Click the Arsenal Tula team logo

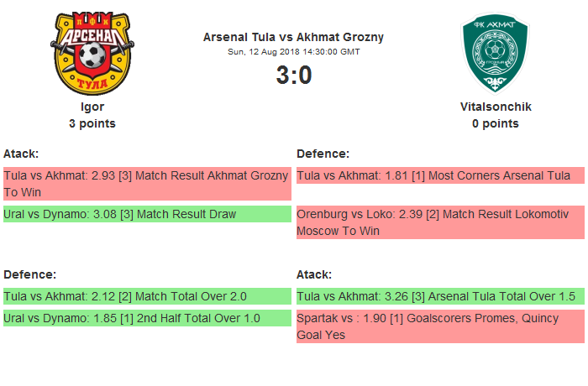click(92, 52)
